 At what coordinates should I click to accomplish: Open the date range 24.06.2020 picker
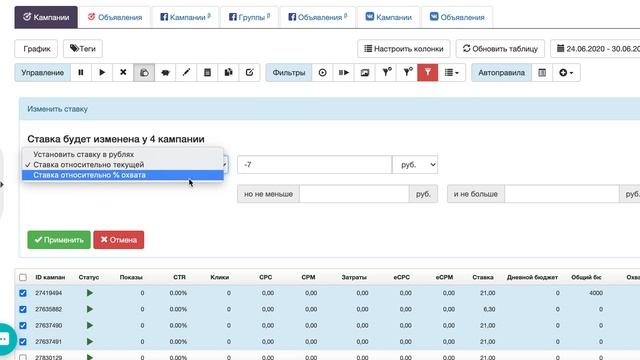[x=596, y=49]
